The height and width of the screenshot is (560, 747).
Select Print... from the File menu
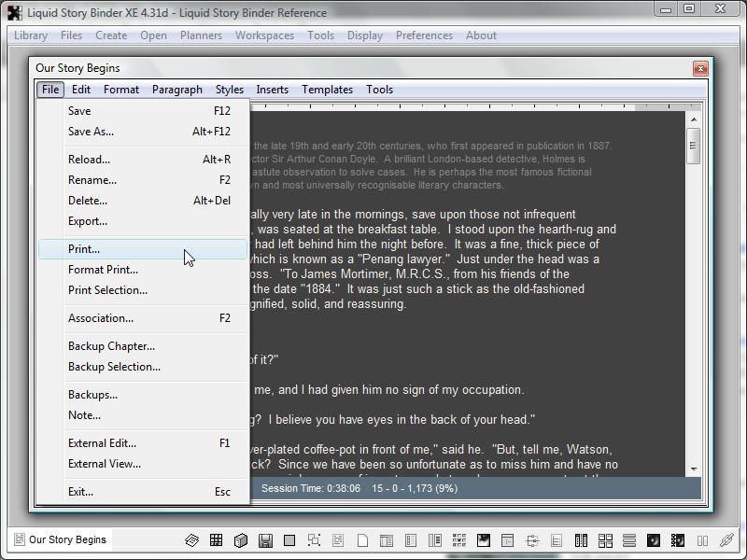click(84, 249)
